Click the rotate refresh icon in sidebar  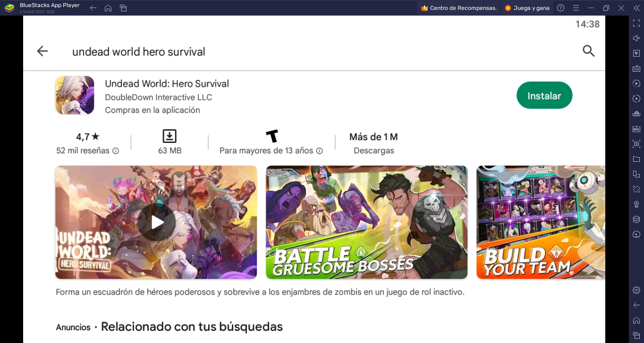pos(636,99)
